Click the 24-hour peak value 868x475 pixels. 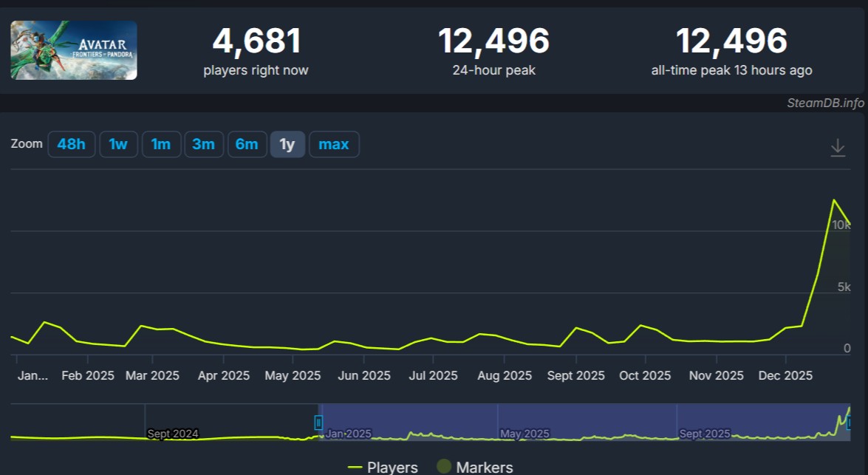[x=493, y=41]
